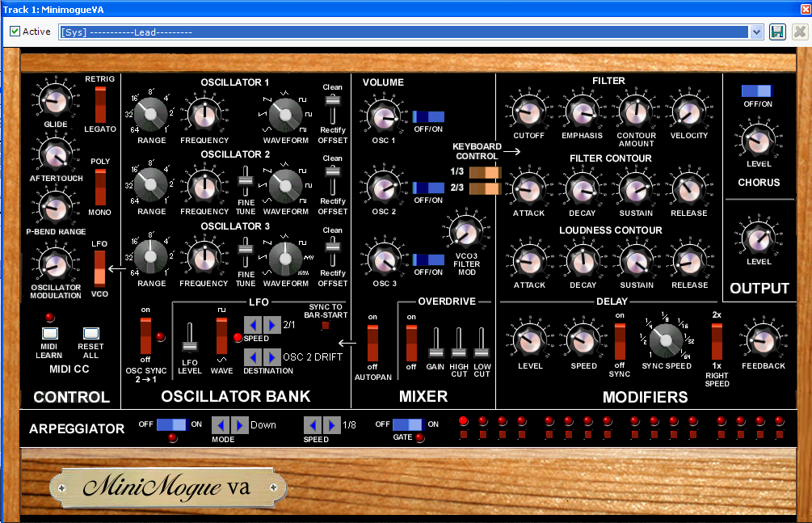
Task: Toggle the Poly/Mono switch
Action: point(100,187)
